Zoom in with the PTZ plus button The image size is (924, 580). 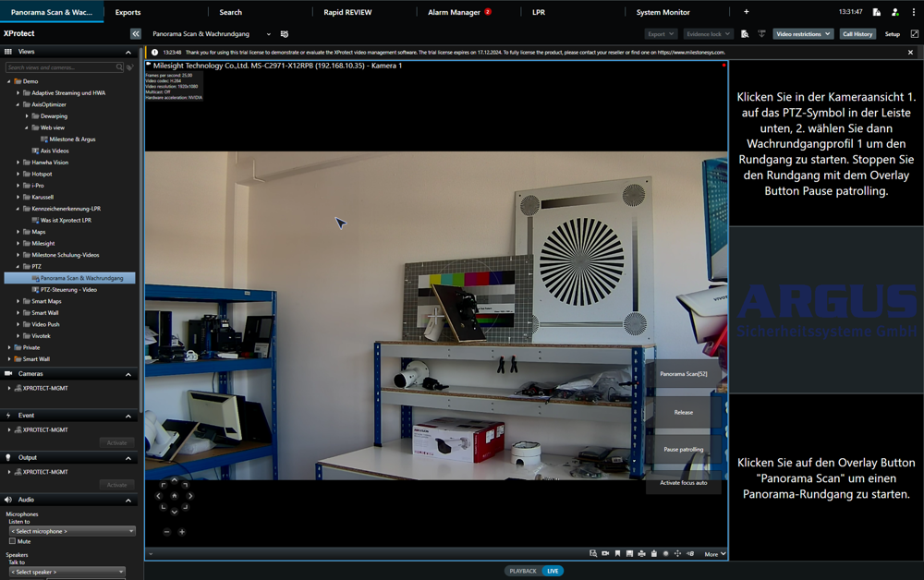182,532
